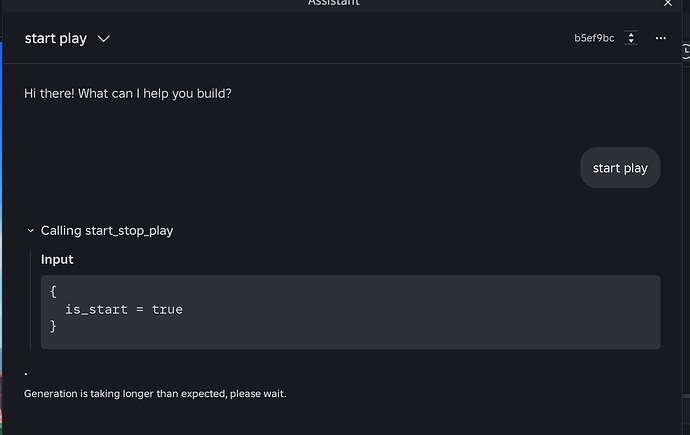Click the 'Hi there!' greeting message
The height and width of the screenshot is (435, 690).
click(x=128, y=94)
